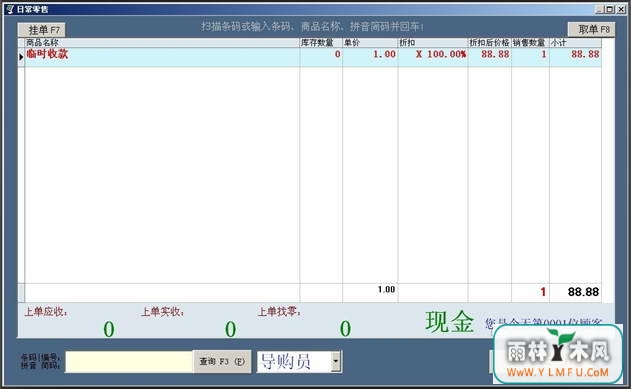
Task: Click the 库存数量 column header
Action: [x=321, y=43]
